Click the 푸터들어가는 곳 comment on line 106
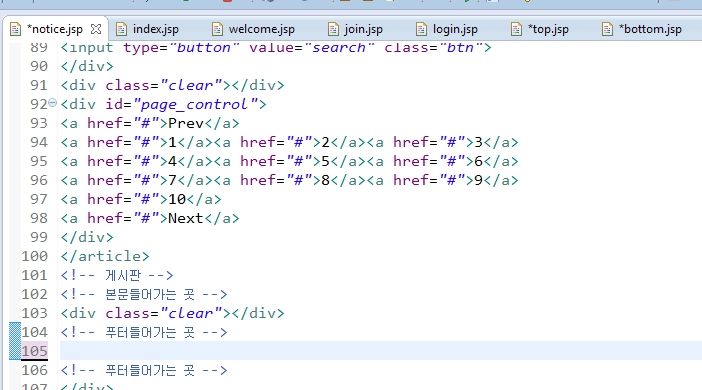The height and width of the screenshot is (390, 702). click(144, 370)
